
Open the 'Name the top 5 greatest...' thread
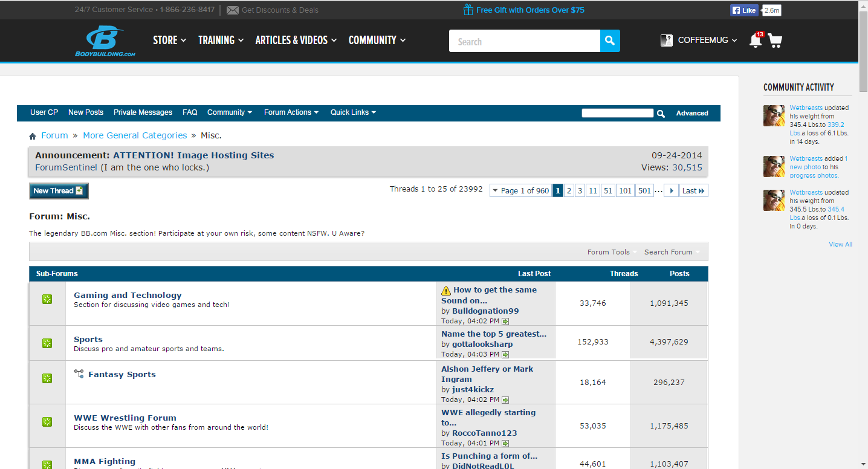pos(494,334)
